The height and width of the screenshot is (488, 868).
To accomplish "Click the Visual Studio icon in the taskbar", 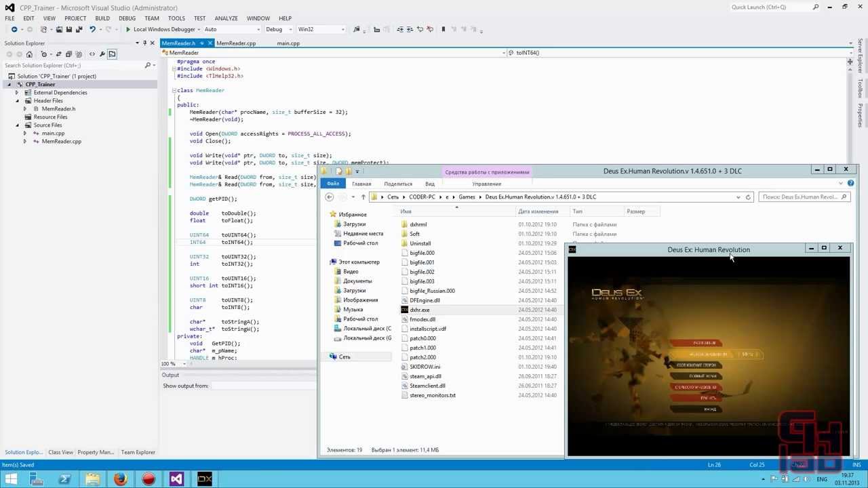I will pyautogui.click(x=176, y=479).
